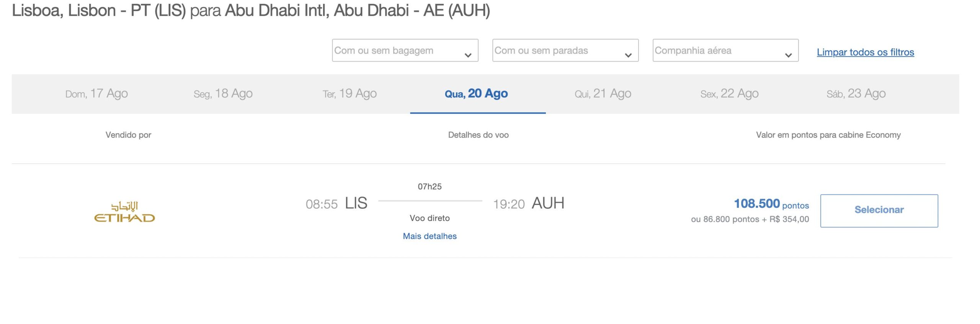Viewport: 980px width, 324px height.
Task: Go to the Qui, 21 Ago date tab
Action: coord(603,94)
